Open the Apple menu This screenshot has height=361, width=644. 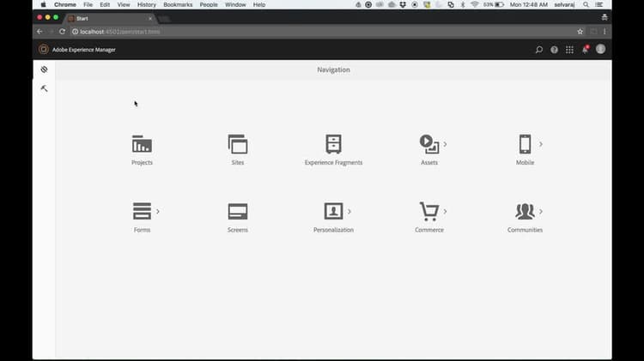(43, 4)
